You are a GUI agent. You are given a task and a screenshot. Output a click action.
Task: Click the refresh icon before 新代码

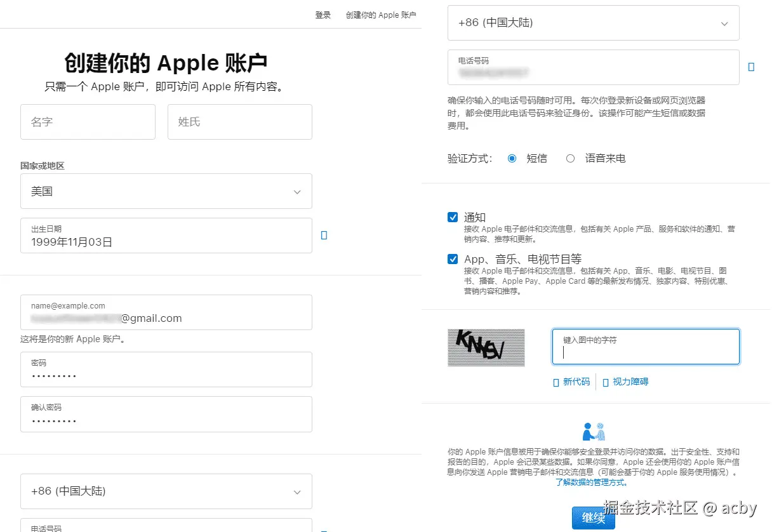(x=557, y=382)
